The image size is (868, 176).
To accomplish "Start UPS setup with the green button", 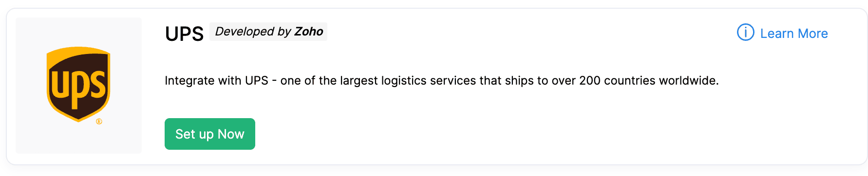I will click(210, 134).
